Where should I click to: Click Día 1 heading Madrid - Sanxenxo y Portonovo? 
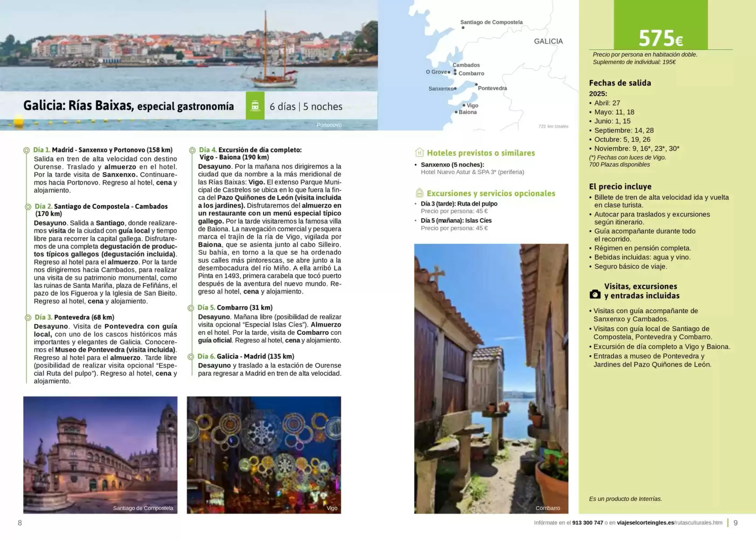[103, 150]
